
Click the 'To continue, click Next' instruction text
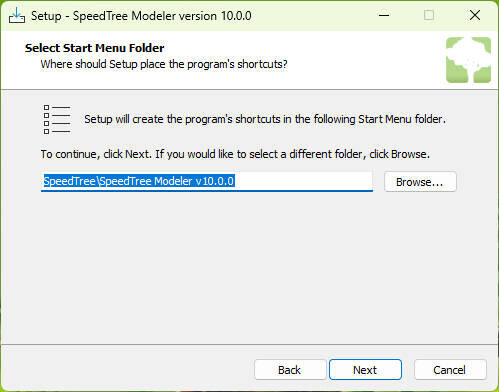tap(235, 154)
